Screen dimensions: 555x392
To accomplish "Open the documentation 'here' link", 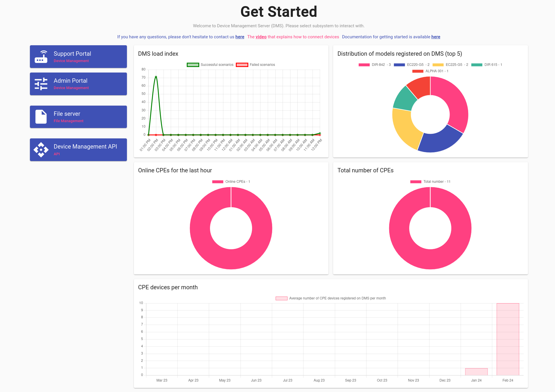I will click(x=436, y=37).
